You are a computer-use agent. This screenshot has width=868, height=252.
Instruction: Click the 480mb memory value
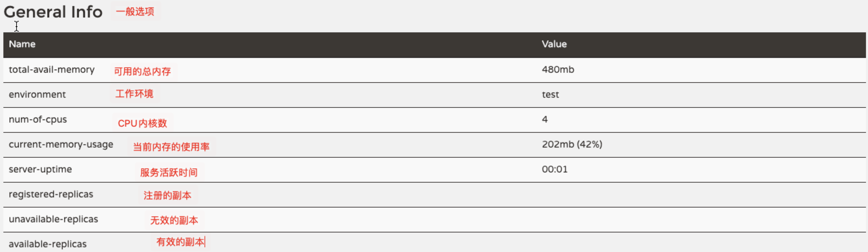558,70
